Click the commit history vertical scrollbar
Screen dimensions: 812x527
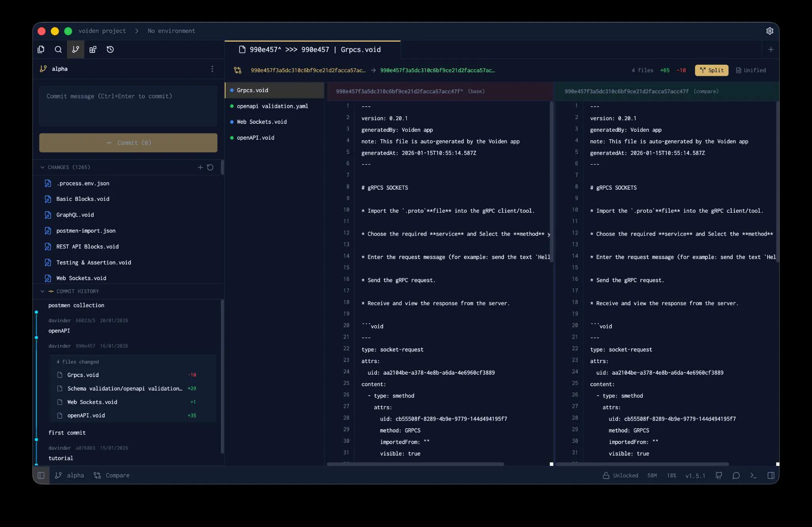coord(222,376)
